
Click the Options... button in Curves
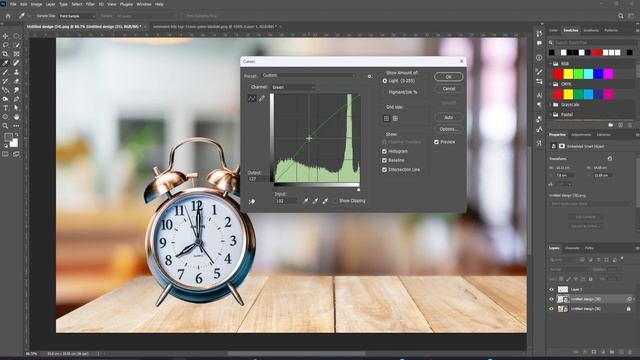click(x=449, y=129)
